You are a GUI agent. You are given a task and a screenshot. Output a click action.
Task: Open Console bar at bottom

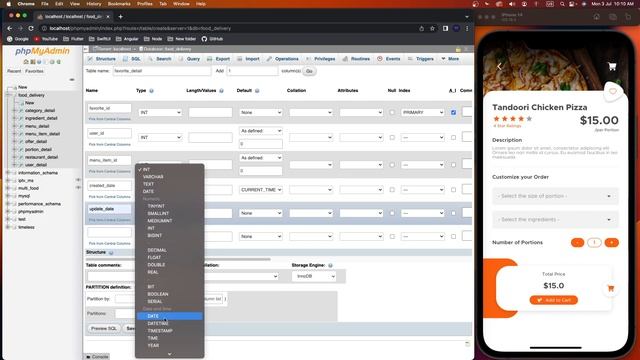pyautogui.click(x=97, y=357)
